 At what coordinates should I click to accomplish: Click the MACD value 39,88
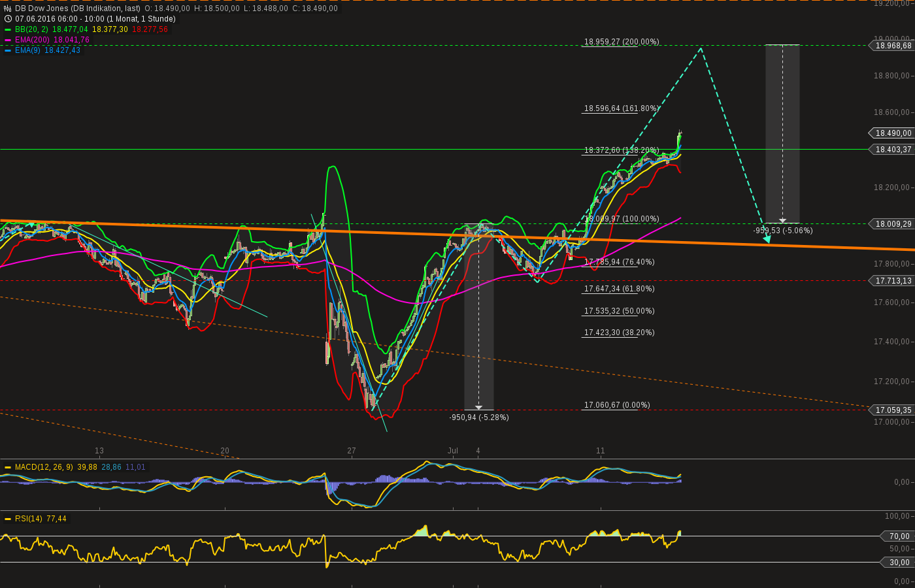[88, 467]
